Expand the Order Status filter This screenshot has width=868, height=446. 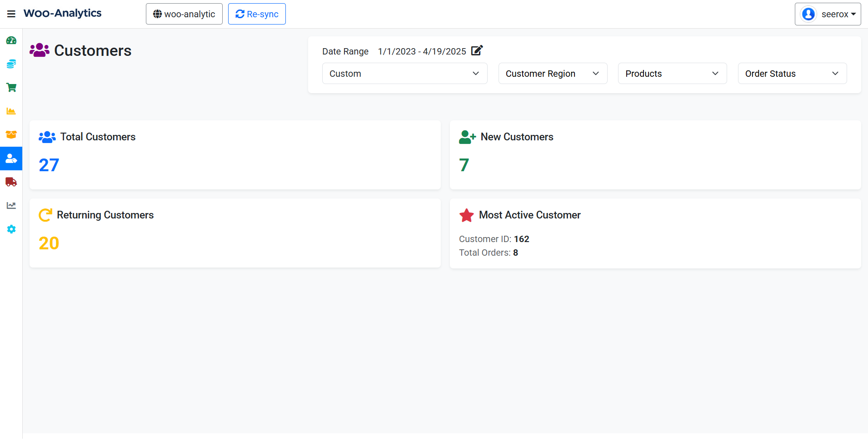pyautogui.click(x=791, y=73)
